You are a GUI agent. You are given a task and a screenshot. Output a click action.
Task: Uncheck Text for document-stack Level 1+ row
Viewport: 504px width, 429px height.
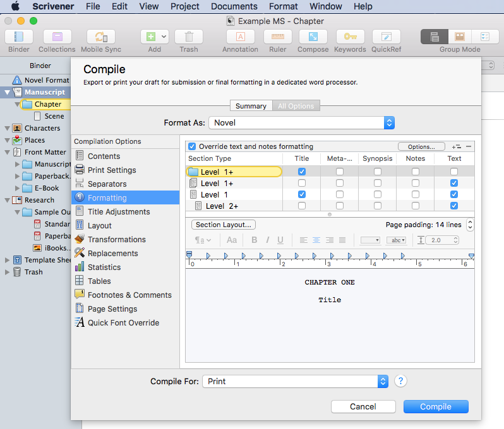coord(454,183)
